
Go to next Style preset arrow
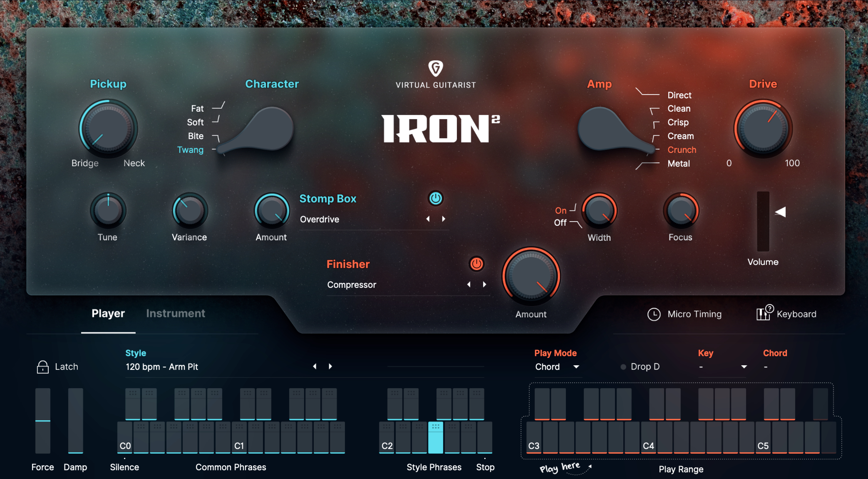coord(330,367)
